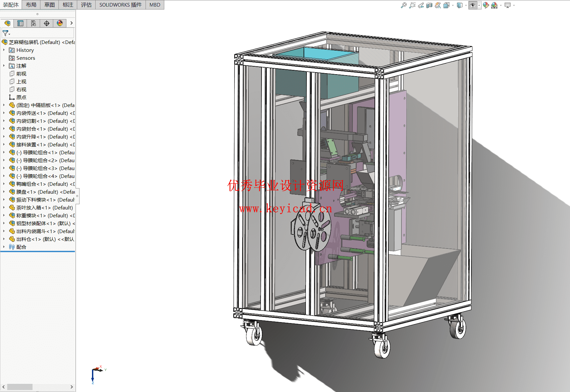This screenshot has width=570, height=392.
Task: Switch to 布局 ribbon tab
Action: [31, 5]
